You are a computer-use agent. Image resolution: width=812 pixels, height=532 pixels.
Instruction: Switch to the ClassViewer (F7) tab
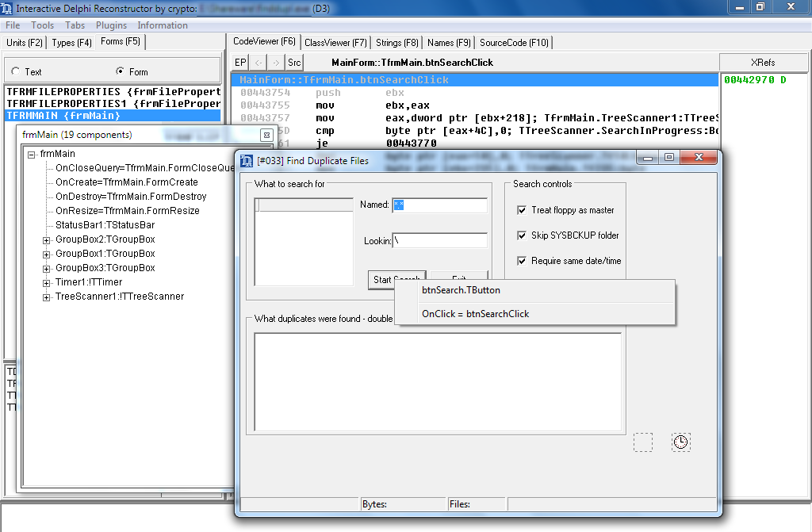coord(335,43)
